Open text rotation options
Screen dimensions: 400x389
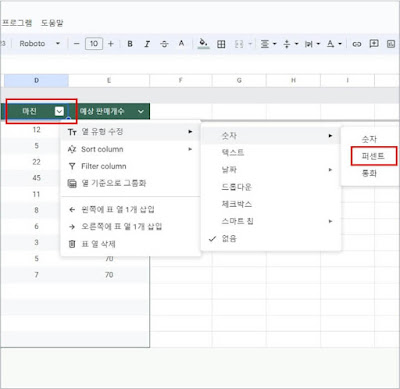(x=334, y=44)
